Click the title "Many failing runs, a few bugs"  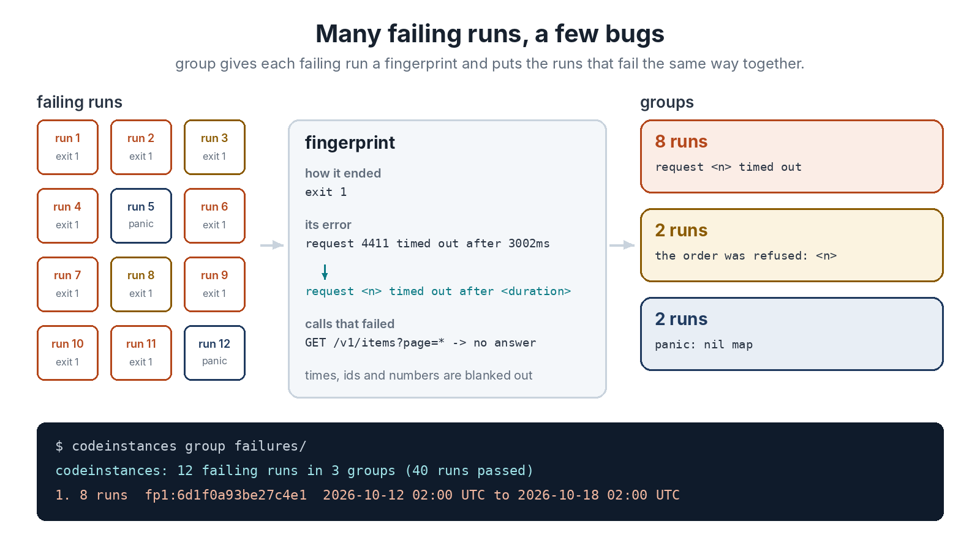[x=490, y=34]
